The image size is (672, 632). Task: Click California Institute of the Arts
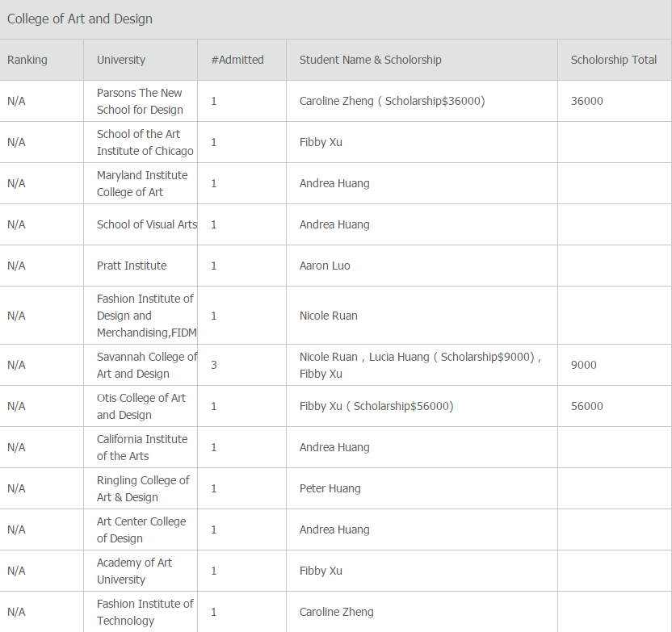point(142,447)
